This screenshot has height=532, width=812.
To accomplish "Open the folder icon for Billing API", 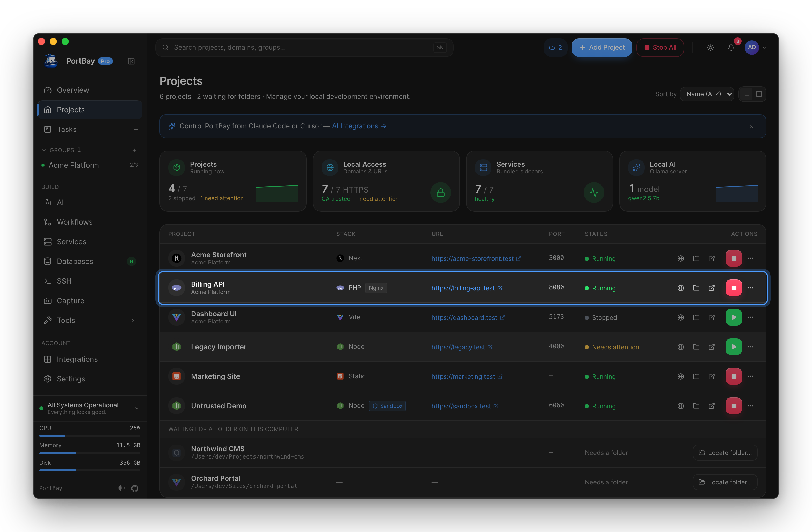I will 696,288.
